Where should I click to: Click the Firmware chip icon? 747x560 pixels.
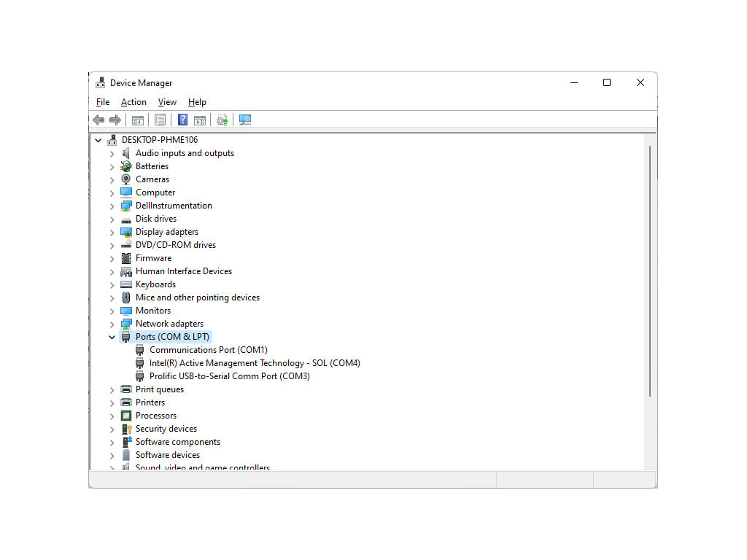(x=125, y=258)
